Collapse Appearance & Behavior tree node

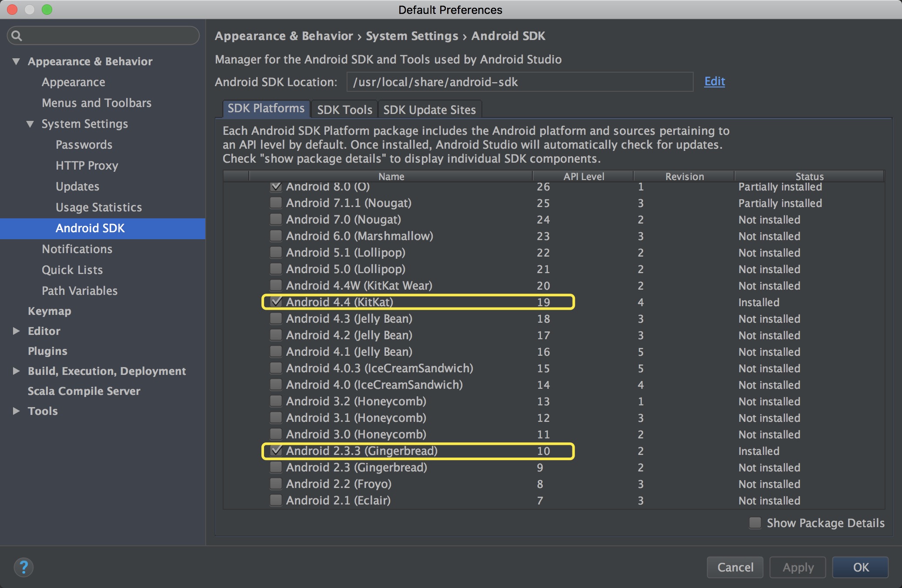[x=16, y=61]
